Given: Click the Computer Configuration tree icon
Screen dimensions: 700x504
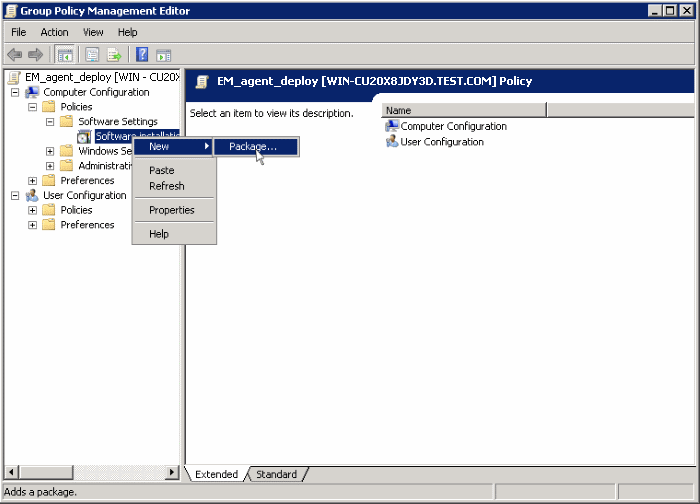Looking at the screenshot, I should [32, 92].
